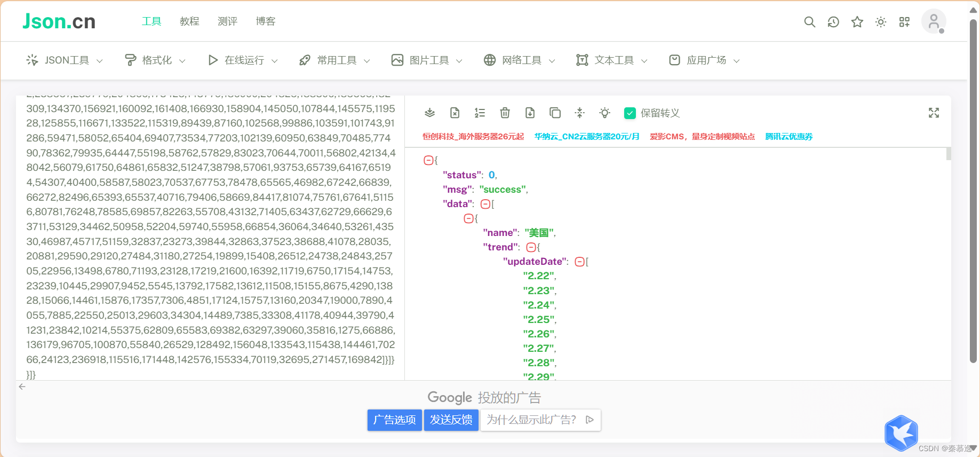The width and height of the screenshot is (980, 457).
Task: Open the apps grid icon
Action: 904,22
